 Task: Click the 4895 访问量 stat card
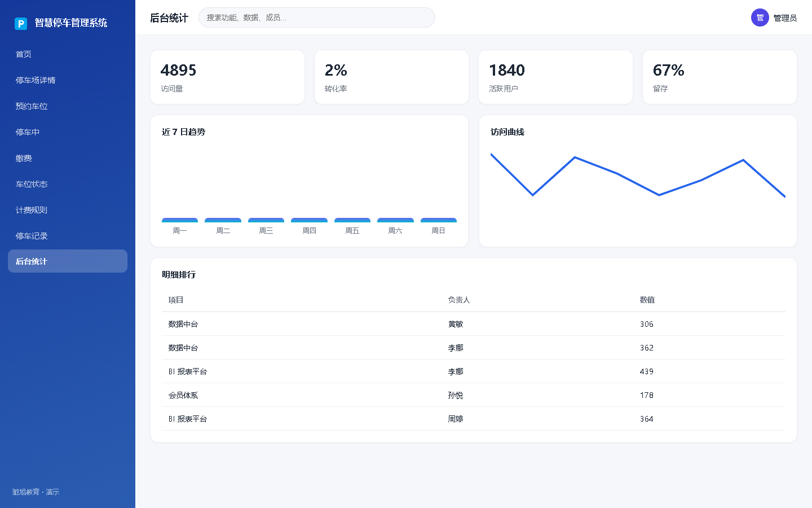click(x=228, y=77)
